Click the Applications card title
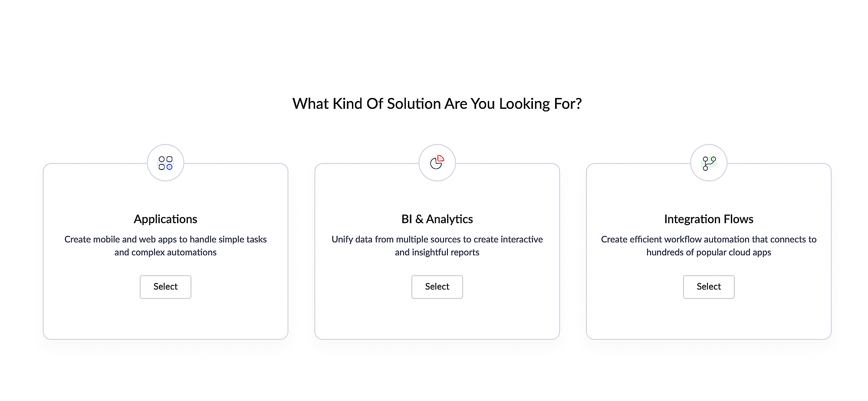 [165, 219]
